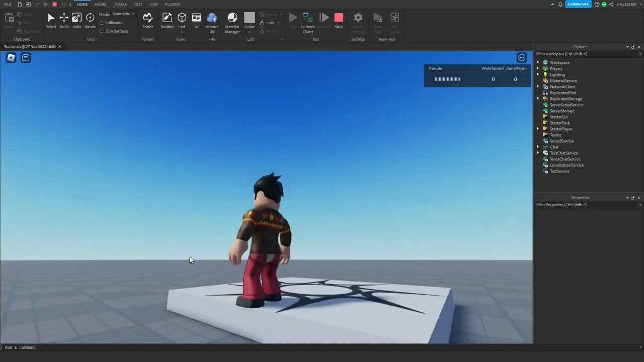
Task: Close the Toutorials document tab
Action: click(x=60, y=47)
